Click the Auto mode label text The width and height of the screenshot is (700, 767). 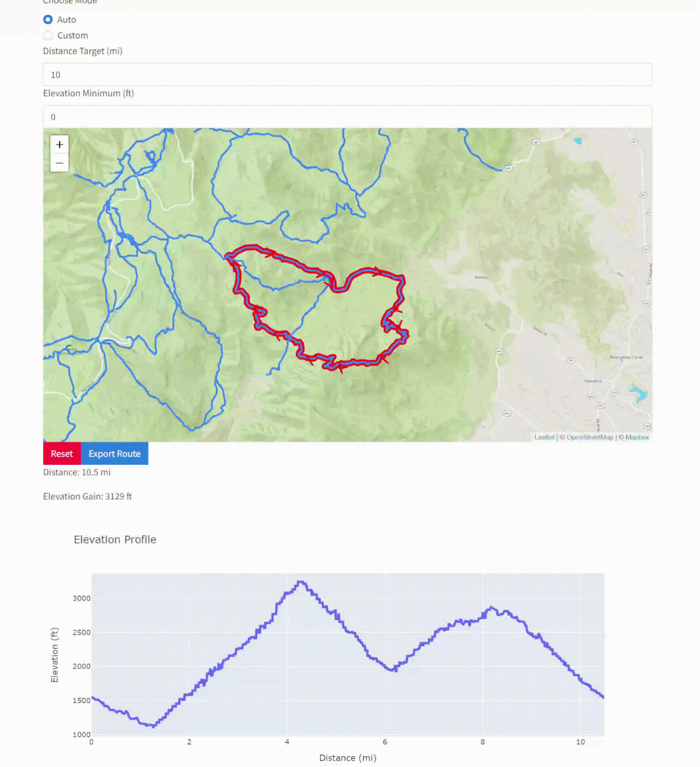point(66,19)
